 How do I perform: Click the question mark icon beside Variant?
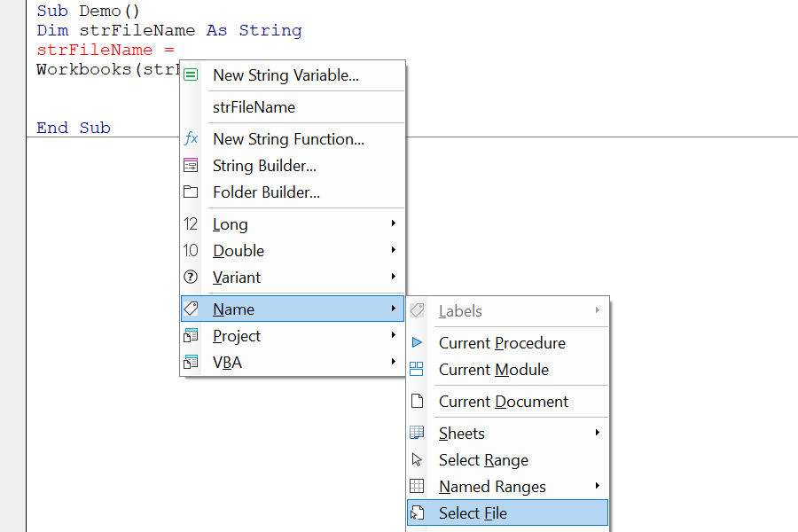[191, 277]
